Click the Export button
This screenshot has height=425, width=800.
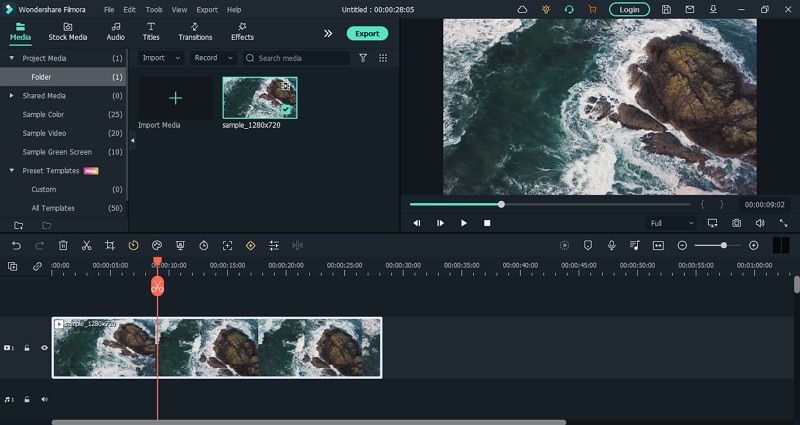point(367,34)
